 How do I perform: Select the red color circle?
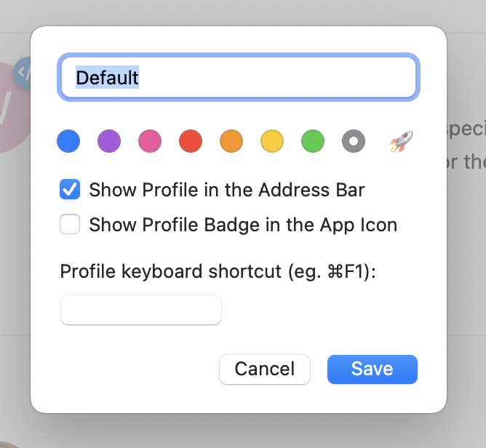(x=191, y=141)
